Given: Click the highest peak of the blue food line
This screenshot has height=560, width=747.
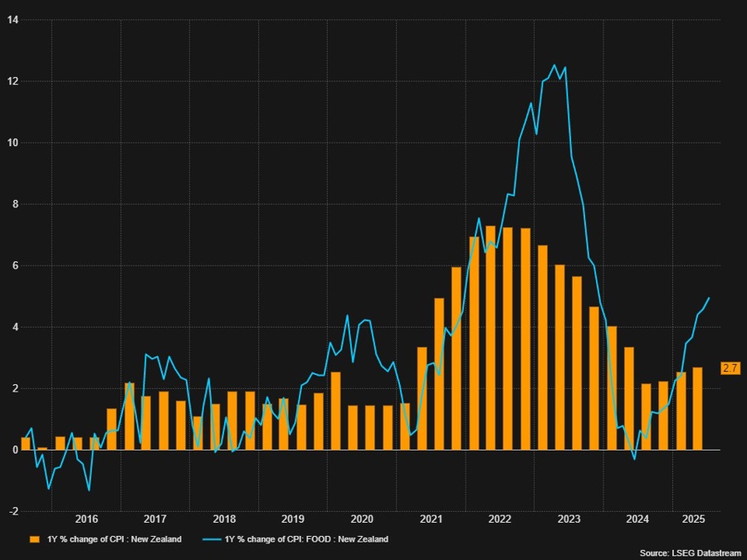Looking at the screenshot, I should point(554,65).
